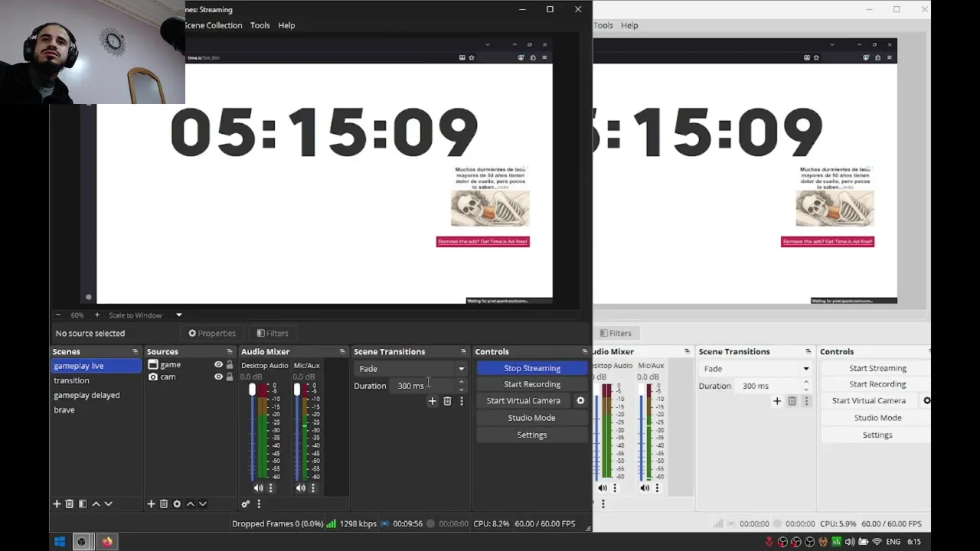Toggle lock on the cam source
The height and width of the screenshot is (551, 980).
(x=229, y=377)
